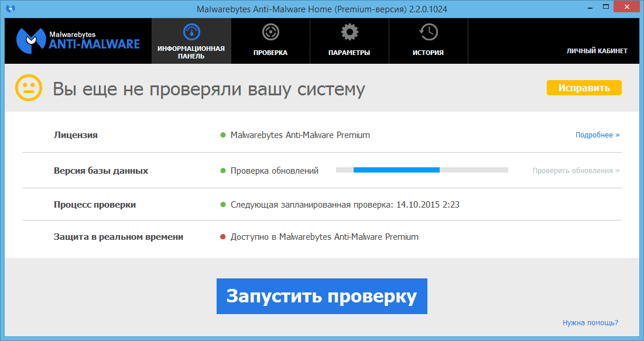Switch to the Проверка tab
Viewport: 644px width, 341px height.
(270, 40)
